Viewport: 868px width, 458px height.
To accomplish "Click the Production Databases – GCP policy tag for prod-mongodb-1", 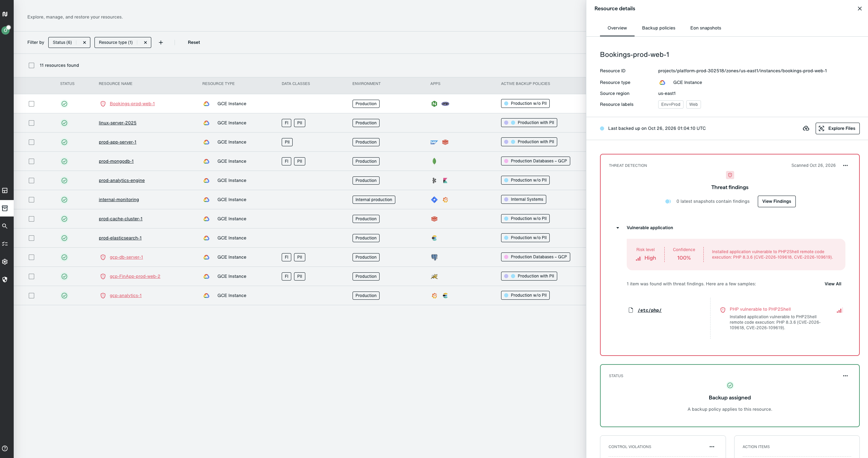I will pyautogui.click(x=536, y=161).
